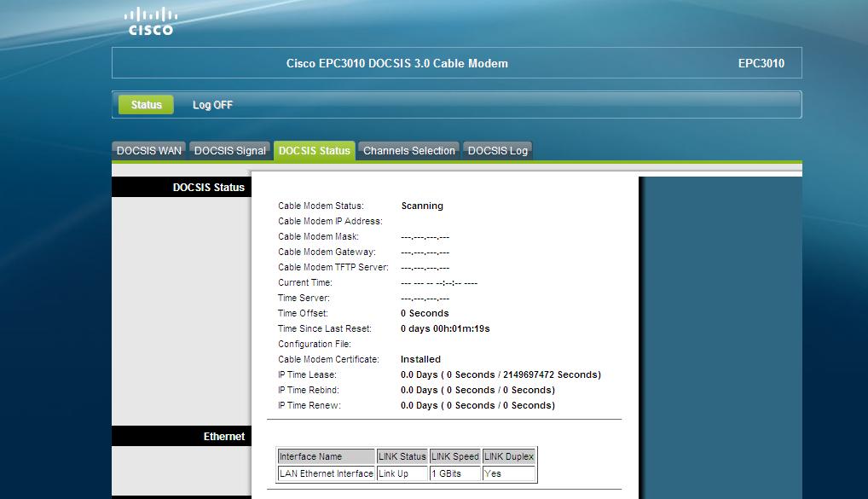This screenshot has width=868, height=499.
Task: Click the Cable Modem TFTP Server label
Action: pyautogui.click(x=333, y=267)
